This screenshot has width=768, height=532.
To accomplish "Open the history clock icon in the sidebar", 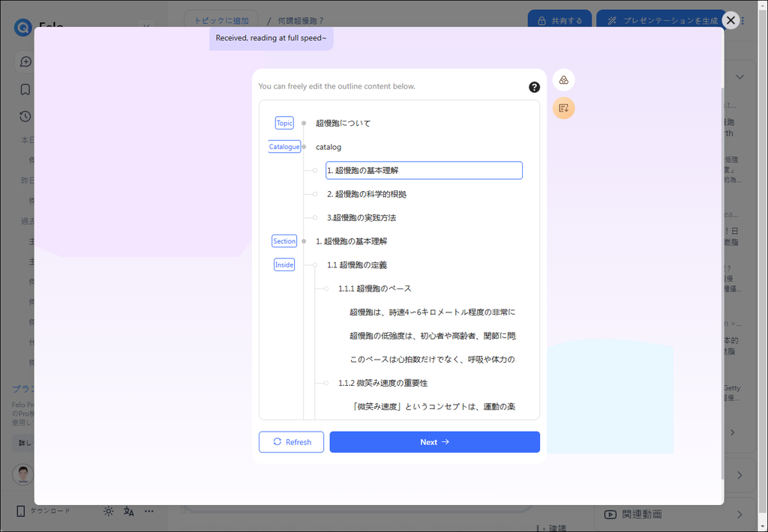I will 25,116.
